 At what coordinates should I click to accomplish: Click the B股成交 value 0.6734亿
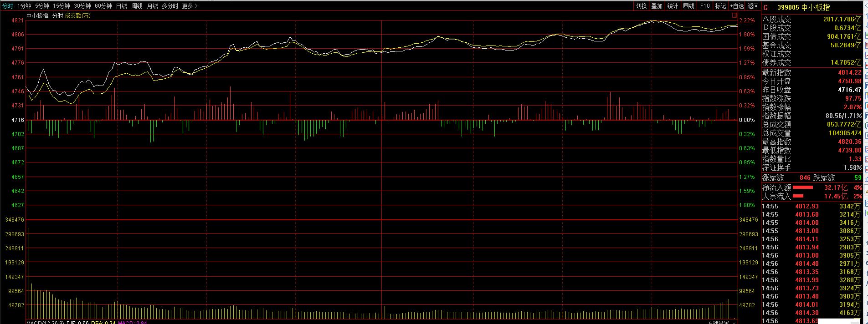848,28
